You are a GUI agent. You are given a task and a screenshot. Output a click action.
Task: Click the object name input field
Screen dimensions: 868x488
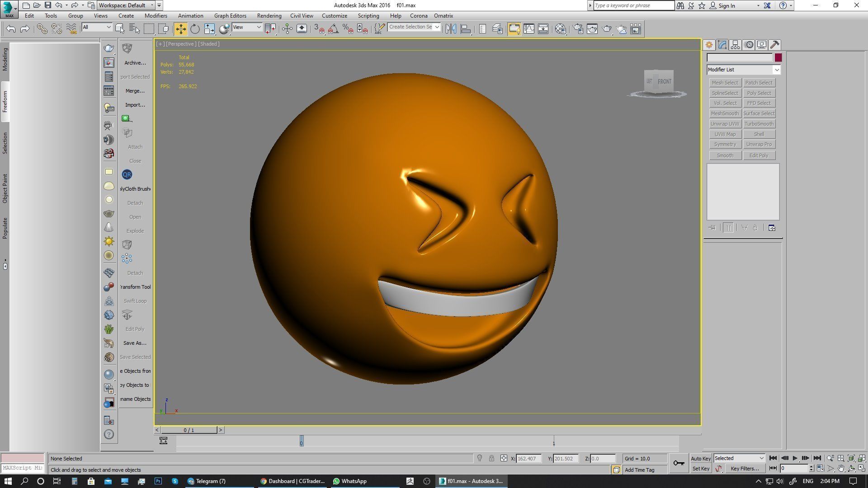click(x=740, y=57)
